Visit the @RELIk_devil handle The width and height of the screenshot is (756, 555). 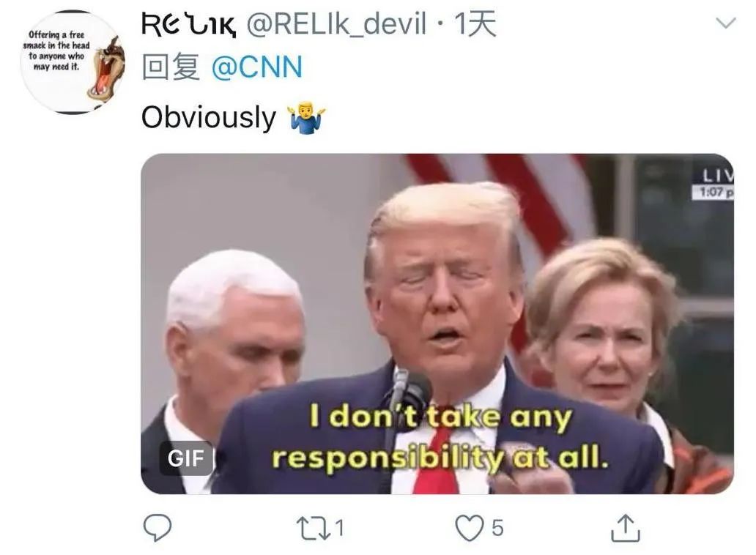pyautogui.click(x=336, y=24)
